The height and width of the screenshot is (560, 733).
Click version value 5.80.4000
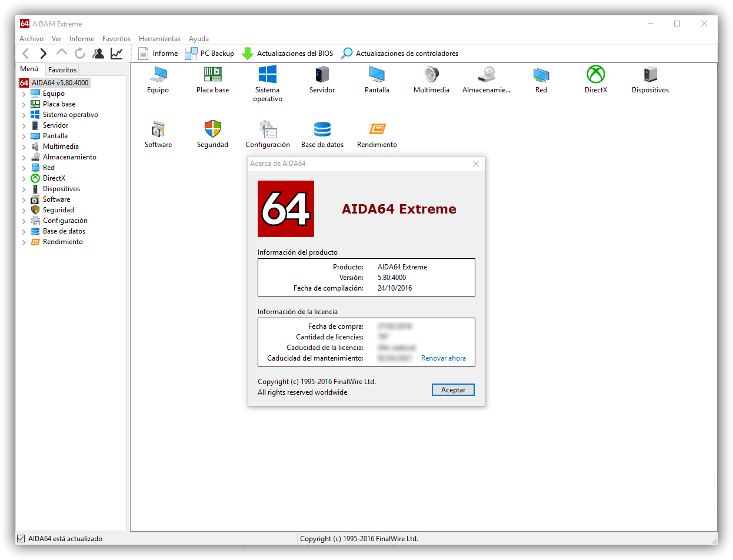coord(392,278)
